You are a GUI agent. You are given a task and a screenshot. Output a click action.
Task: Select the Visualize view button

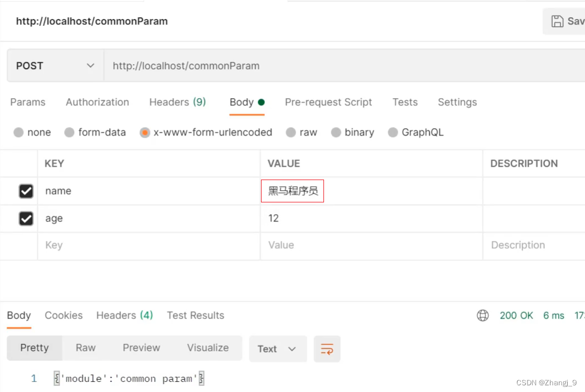click(x=208, y=348)
